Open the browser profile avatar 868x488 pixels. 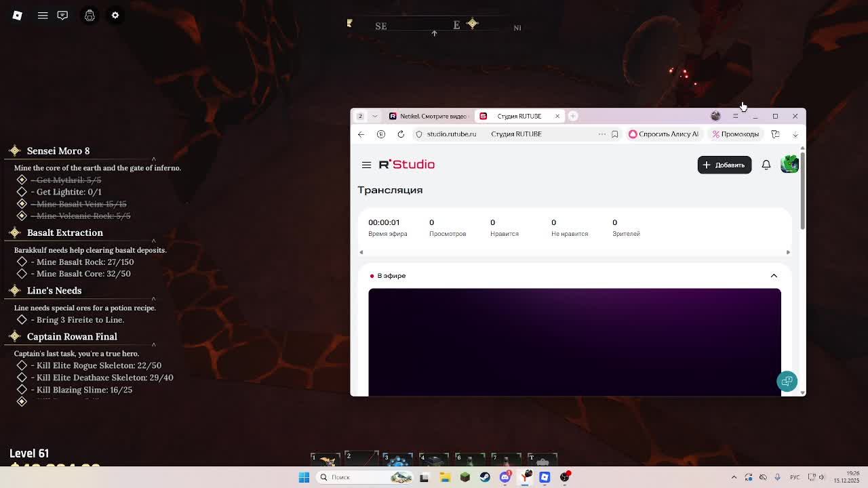(x=715, y=116)
